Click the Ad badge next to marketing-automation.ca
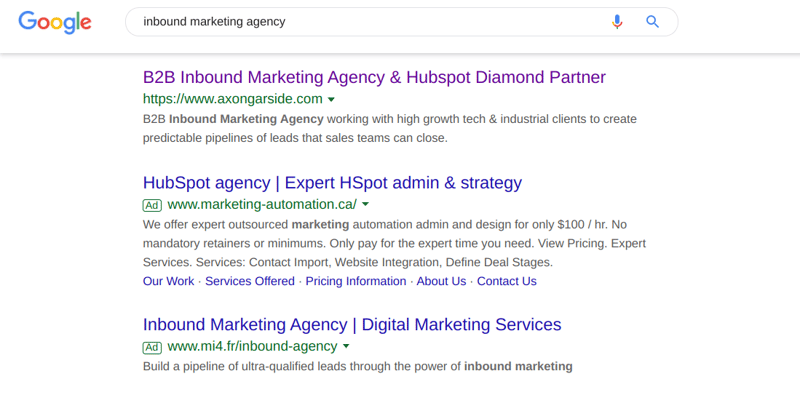 152,205
